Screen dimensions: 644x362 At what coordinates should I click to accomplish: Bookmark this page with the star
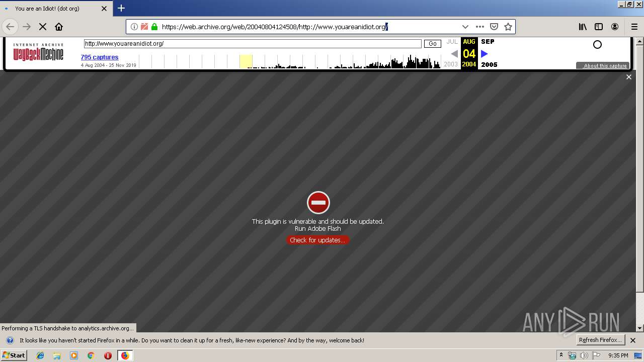[x=508, y=27]
